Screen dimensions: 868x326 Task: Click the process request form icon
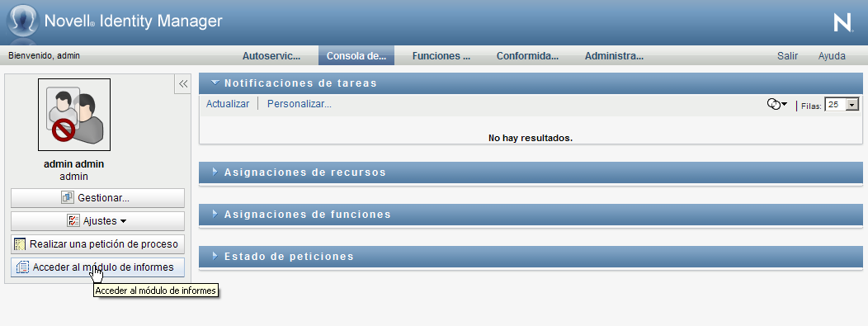click(20, 244)
